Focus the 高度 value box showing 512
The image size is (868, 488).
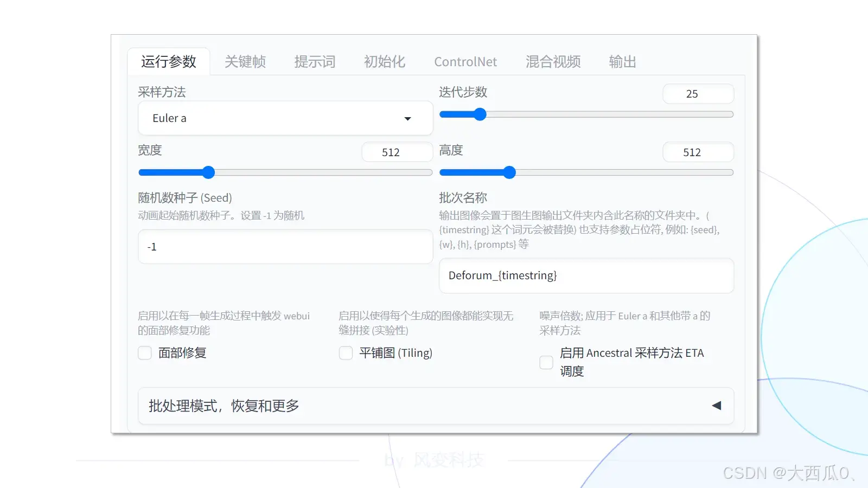698,152
